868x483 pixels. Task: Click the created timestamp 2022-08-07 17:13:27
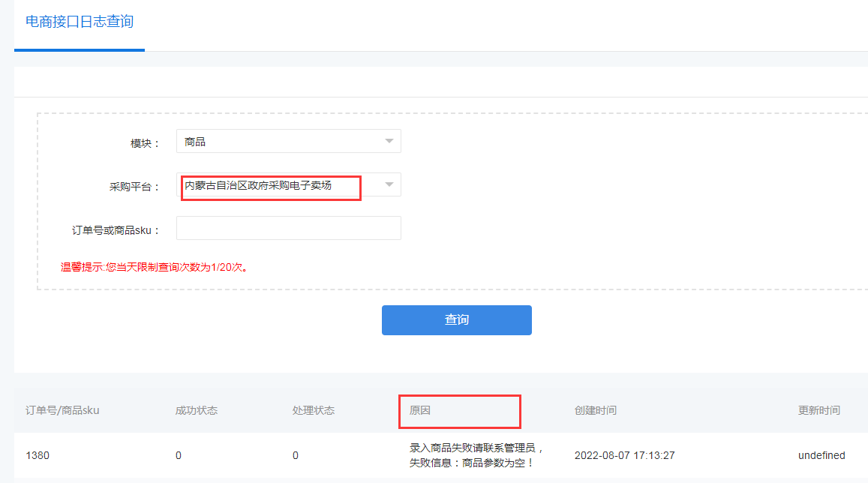(624, 455)
